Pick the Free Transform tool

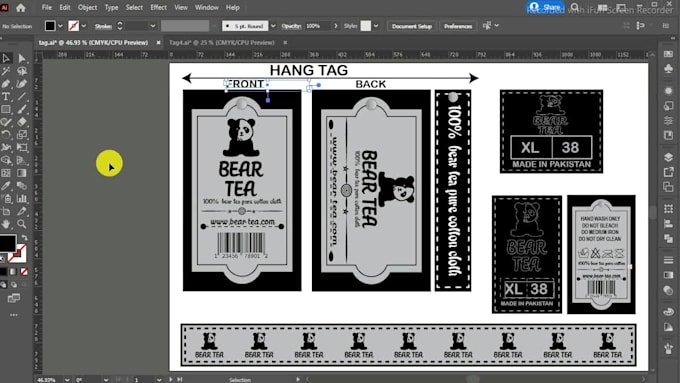coord(22,147)
